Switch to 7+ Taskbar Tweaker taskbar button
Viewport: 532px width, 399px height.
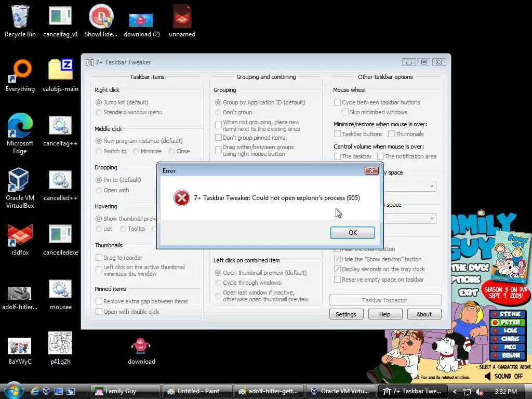coord(414,391)
